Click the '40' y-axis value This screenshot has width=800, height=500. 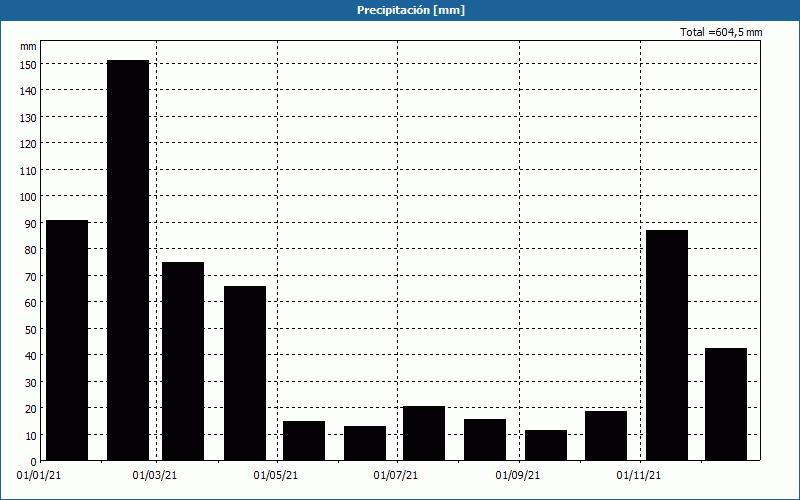click(31, 356)
